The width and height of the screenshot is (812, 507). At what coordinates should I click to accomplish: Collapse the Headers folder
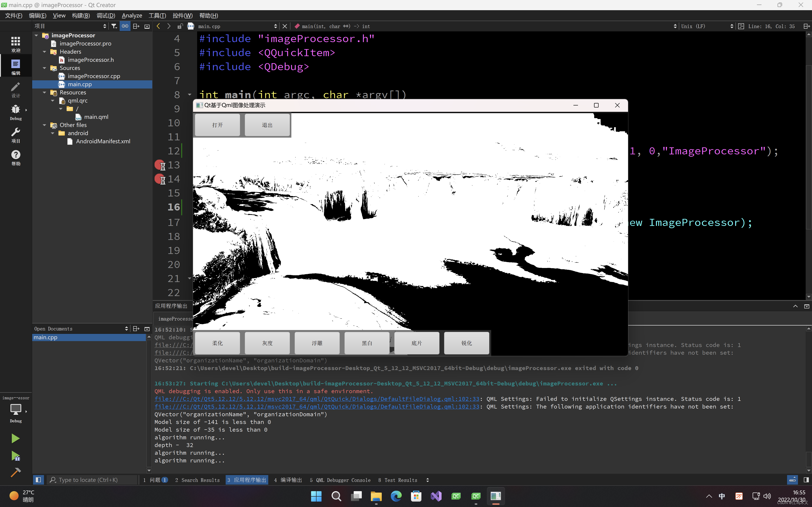pos(45,52)
